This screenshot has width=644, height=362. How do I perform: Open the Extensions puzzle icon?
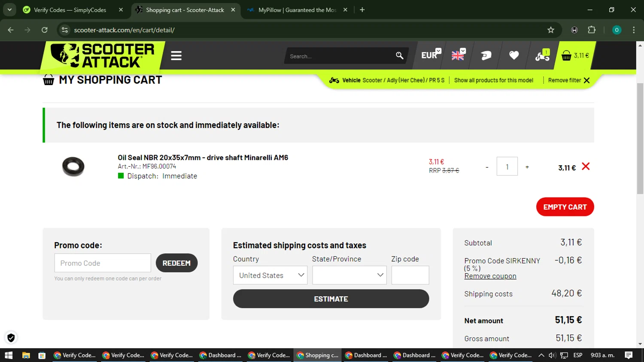click(592, 30)
